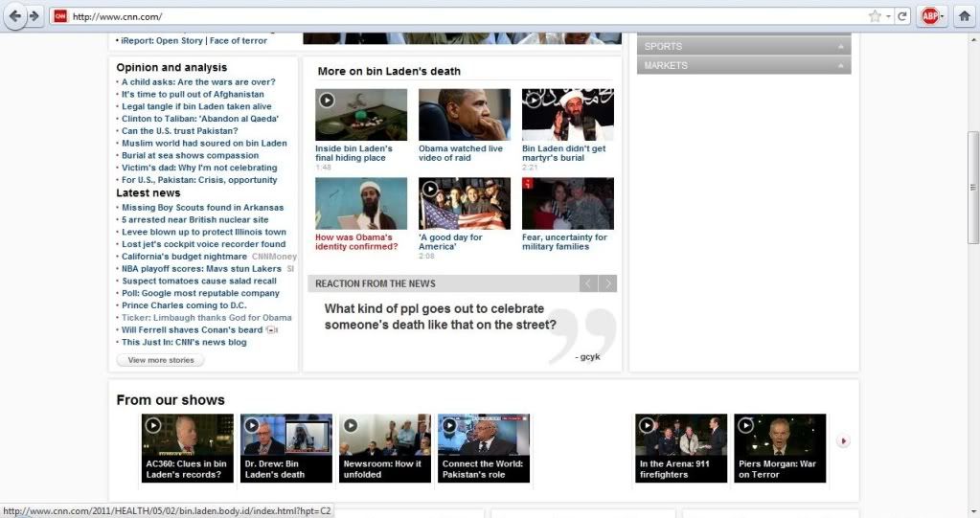
Task: Expand the MARKETS section
Action: [743, 65]
